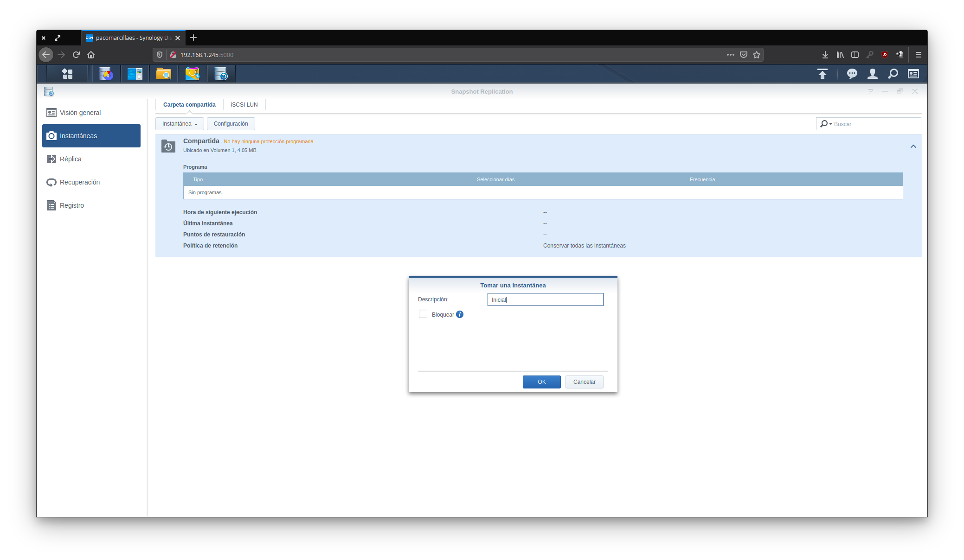Click the Configuración button

pos(231,124)
